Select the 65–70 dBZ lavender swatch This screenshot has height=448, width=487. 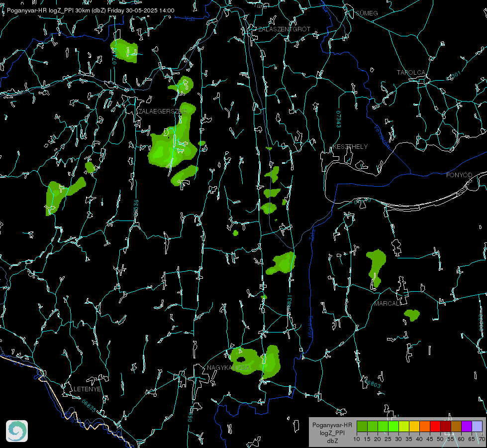click(x=477, y=426)
